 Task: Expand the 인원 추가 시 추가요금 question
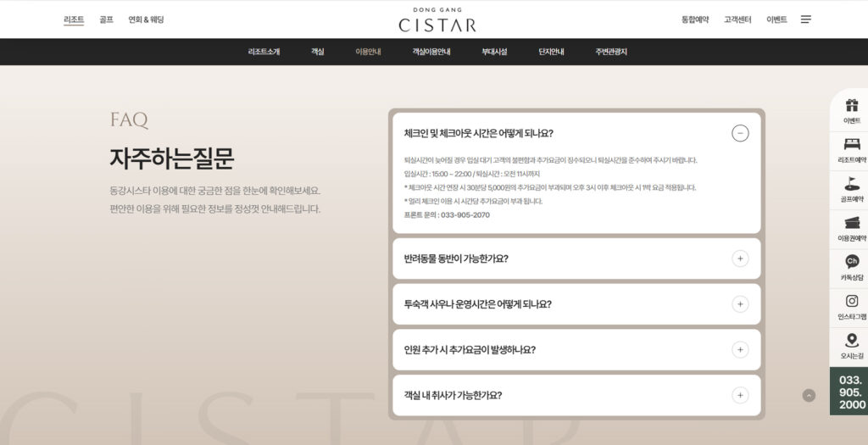point(740,350)
